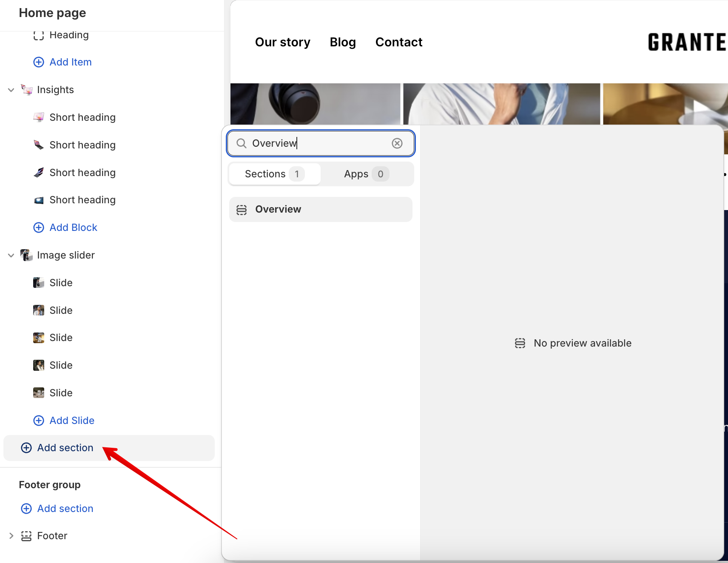
Task: Click inside the Overview search input
Action: pos(319,143)
